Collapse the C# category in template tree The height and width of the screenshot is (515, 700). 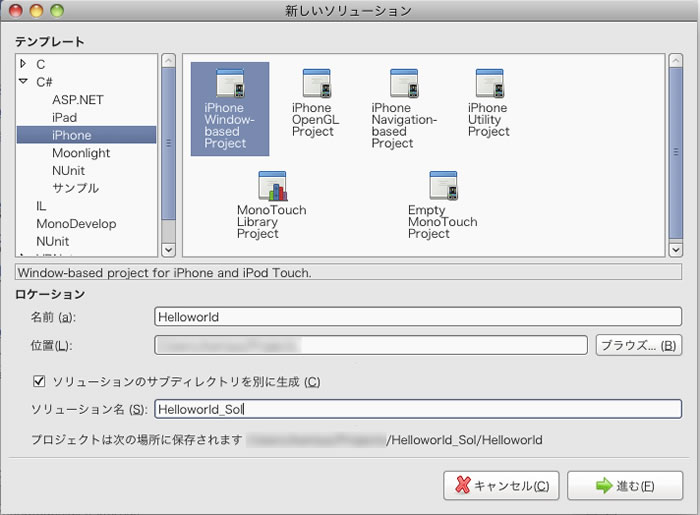24,81
